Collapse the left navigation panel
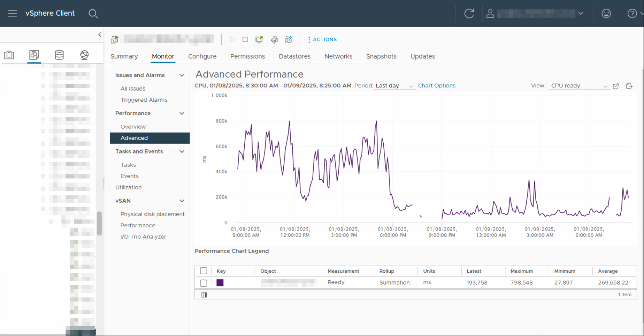 click(100, 35)
